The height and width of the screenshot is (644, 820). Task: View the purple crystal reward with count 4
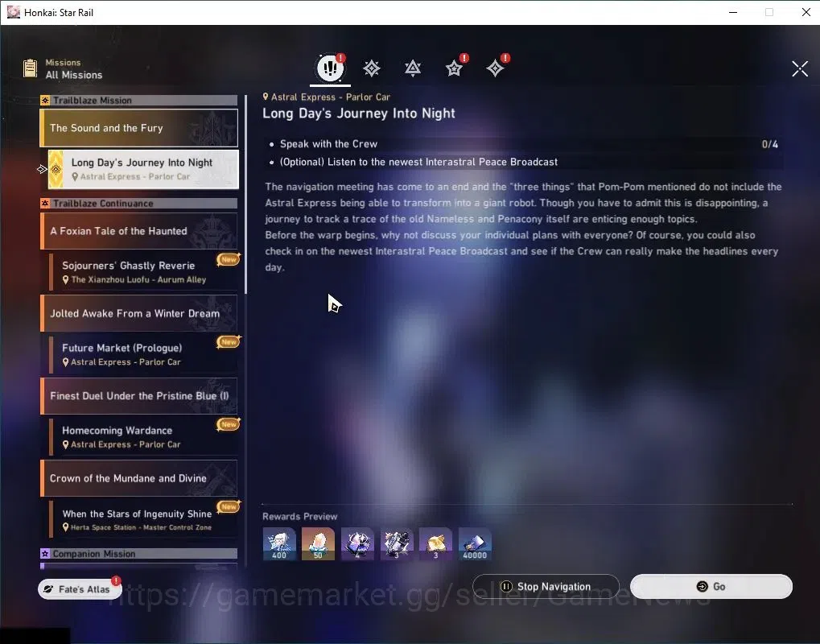(357, 544)
